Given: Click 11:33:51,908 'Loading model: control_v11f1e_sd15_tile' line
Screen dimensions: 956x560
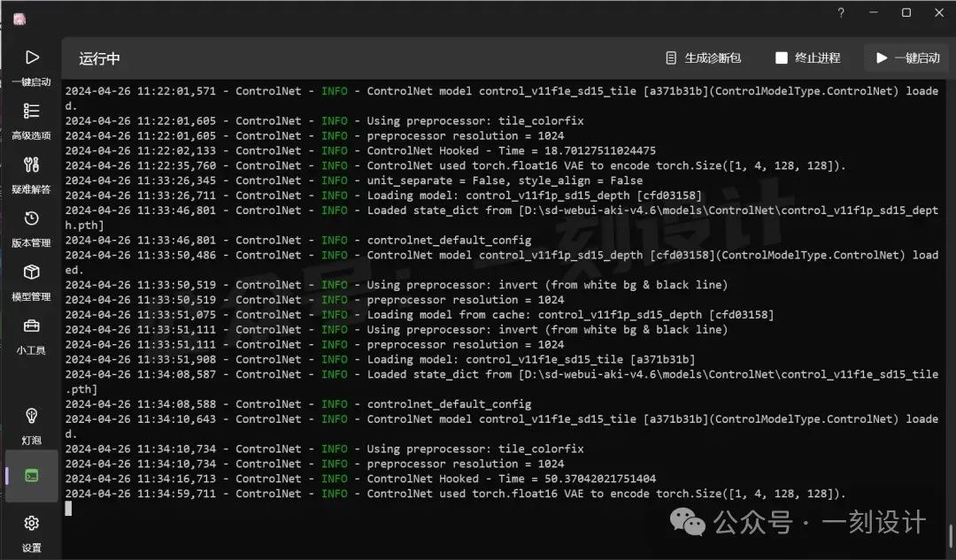Looking at the screenshot, I should [x=380, y=359].
